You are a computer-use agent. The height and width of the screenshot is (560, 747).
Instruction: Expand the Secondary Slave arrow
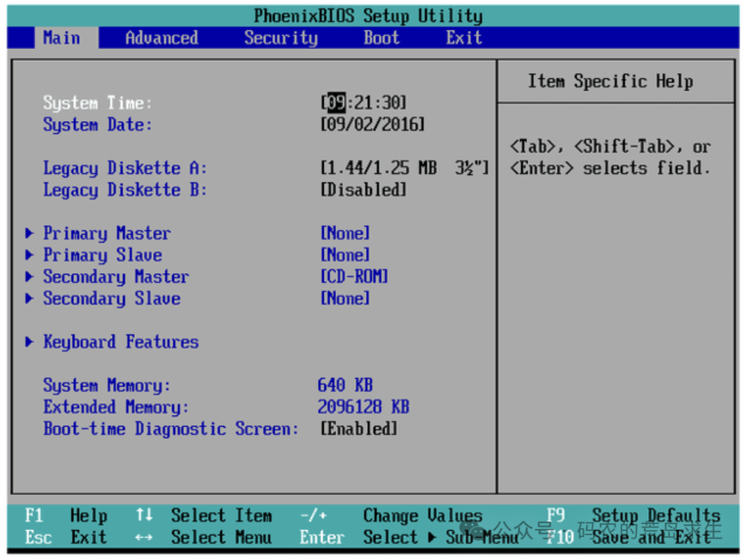30,299
